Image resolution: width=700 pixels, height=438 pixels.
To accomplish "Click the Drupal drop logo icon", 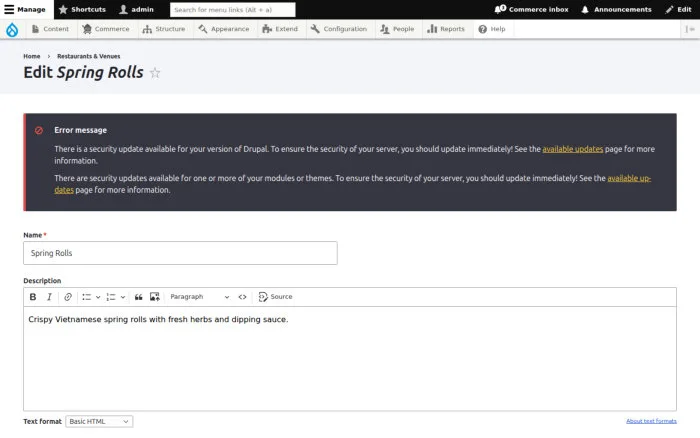I will [12, 29].
